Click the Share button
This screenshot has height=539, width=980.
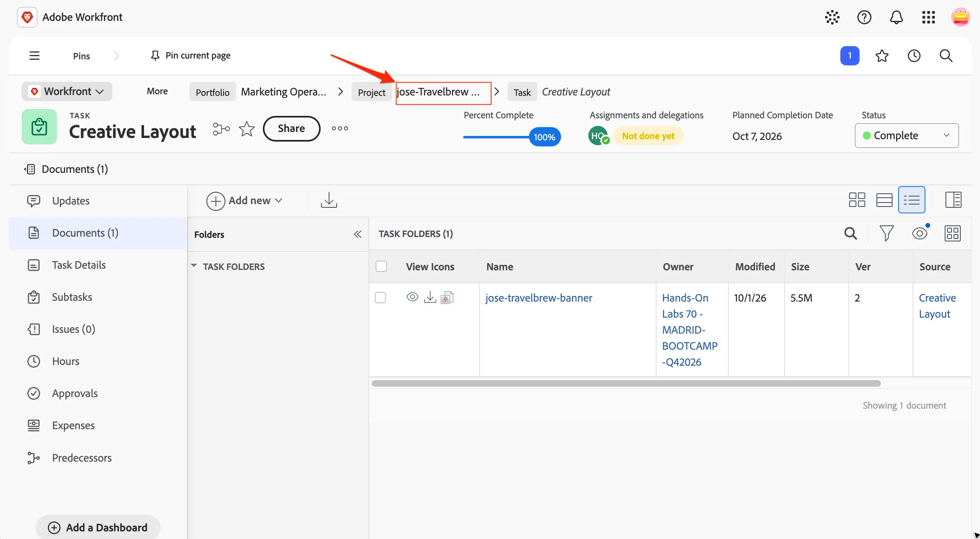[x=291, y=129]
